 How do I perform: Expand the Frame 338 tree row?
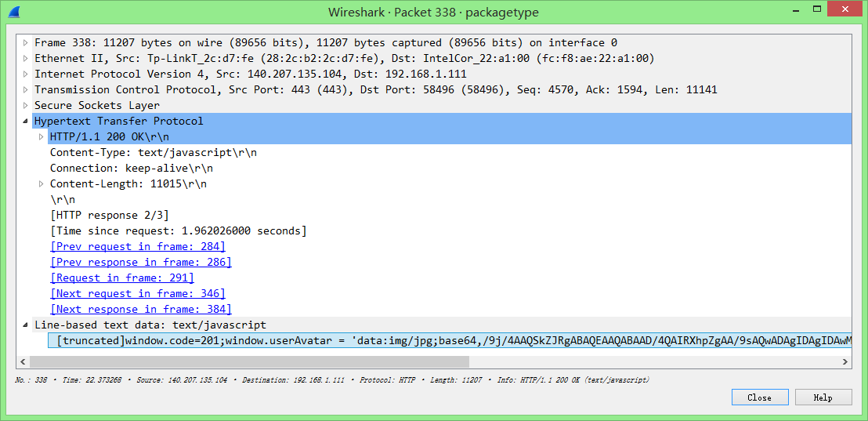pos(26,42)
